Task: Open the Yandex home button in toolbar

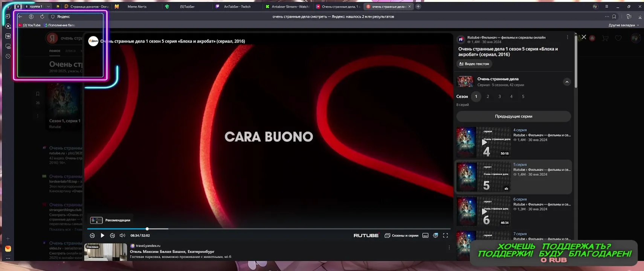Action: pyautogui.click(x=31, y=17)
